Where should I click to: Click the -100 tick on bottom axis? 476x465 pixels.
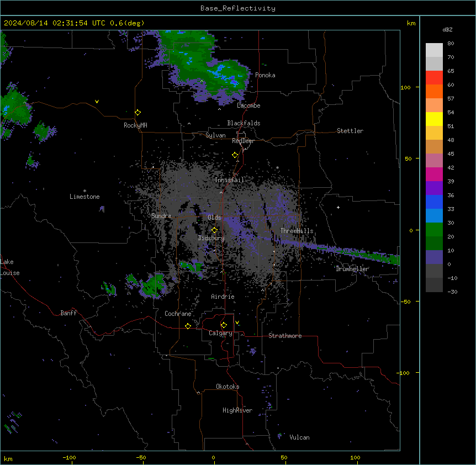69,457
